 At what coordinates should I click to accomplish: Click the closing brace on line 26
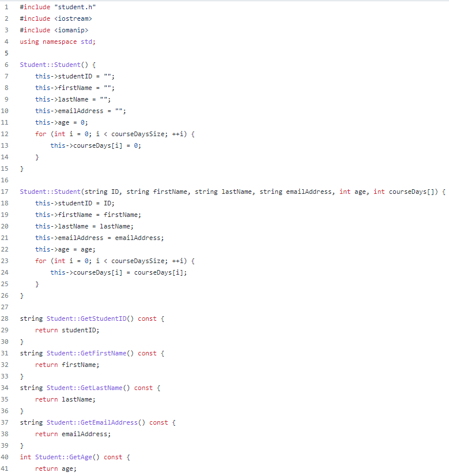point(21,295)
